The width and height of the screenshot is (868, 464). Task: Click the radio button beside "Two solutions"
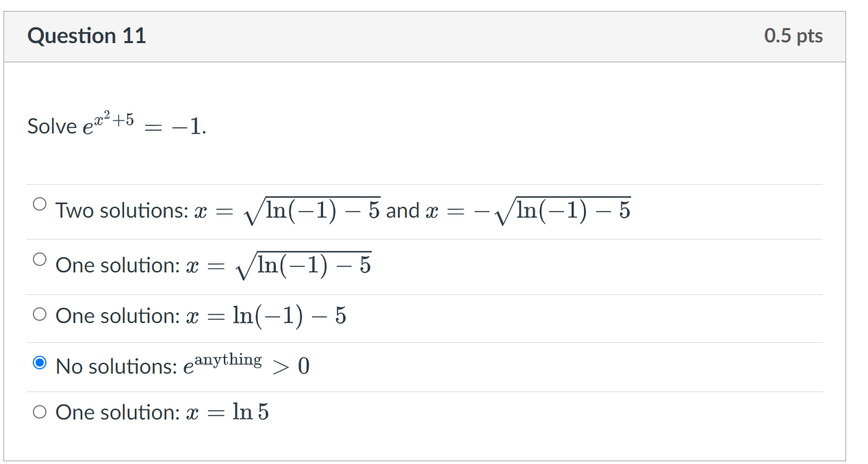[39, 203]
